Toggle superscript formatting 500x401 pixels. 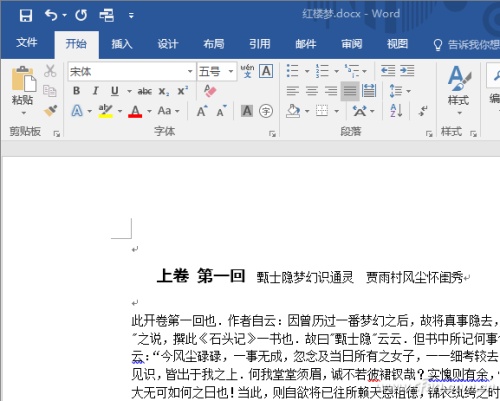(182, 91)
